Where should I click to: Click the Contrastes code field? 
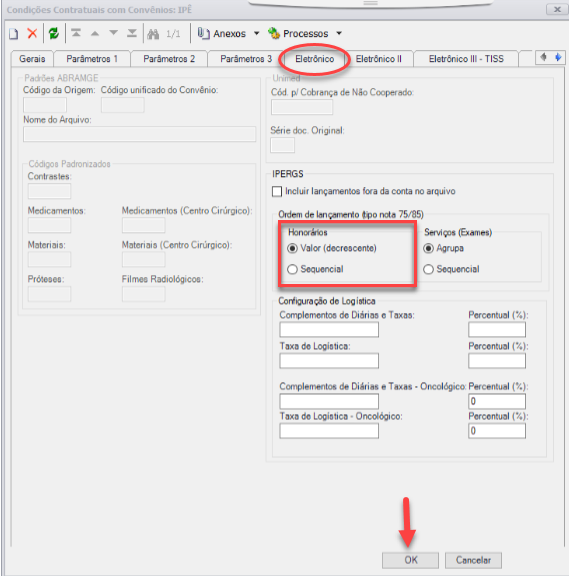coord(49,191)
